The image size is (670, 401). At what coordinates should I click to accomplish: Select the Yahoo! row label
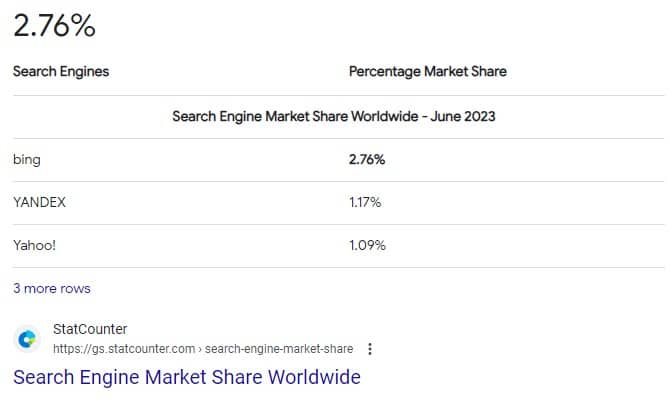[x=34, y=245]
